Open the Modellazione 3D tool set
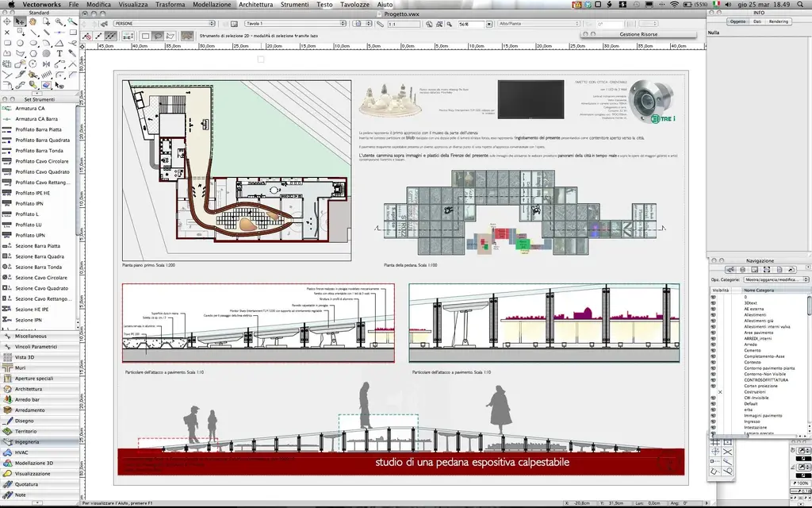The image size is (812, 508). [x=40, y=464]
